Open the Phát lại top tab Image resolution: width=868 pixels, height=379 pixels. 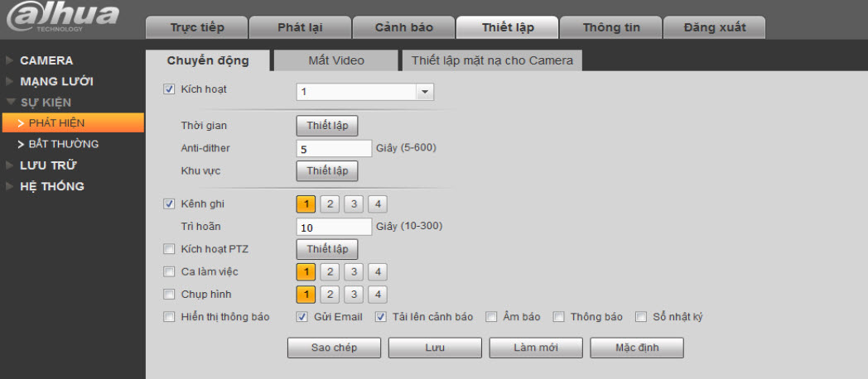tap(300, 27)
